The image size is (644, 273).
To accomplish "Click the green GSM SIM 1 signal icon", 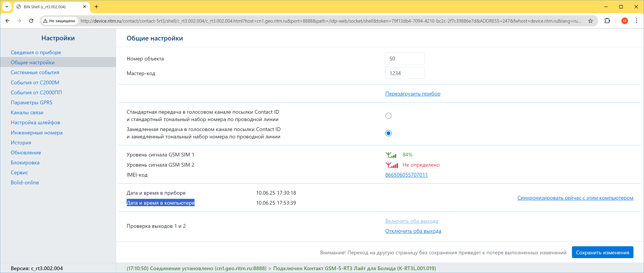I will pos(391,155).
